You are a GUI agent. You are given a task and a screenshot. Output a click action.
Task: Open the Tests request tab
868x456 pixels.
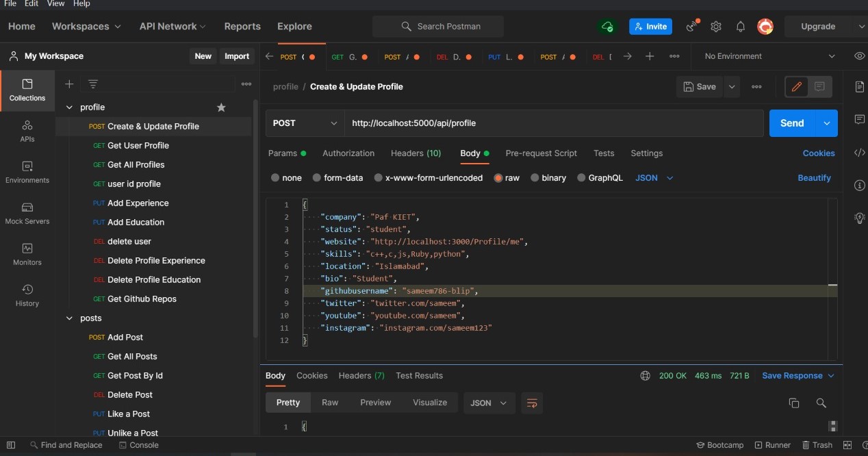click(604, 153)
